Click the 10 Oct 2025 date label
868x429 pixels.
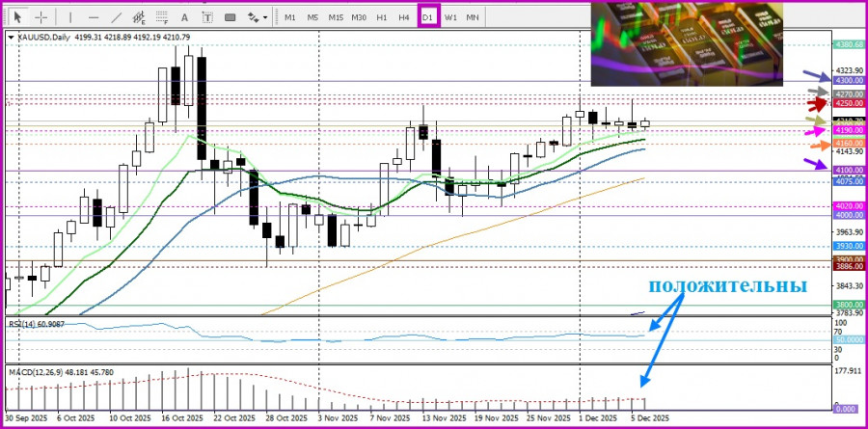[x=130, y=418]
